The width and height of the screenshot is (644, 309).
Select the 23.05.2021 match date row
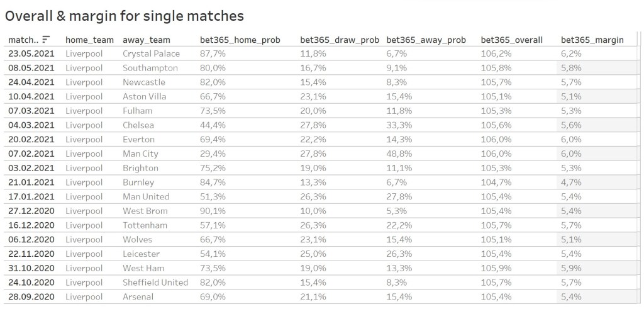(31, 54)
